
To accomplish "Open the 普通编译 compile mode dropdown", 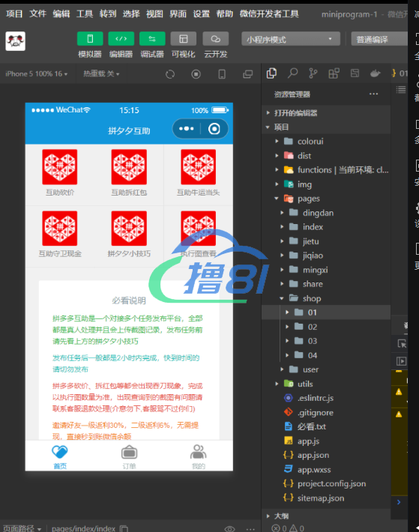I will 379,39.
